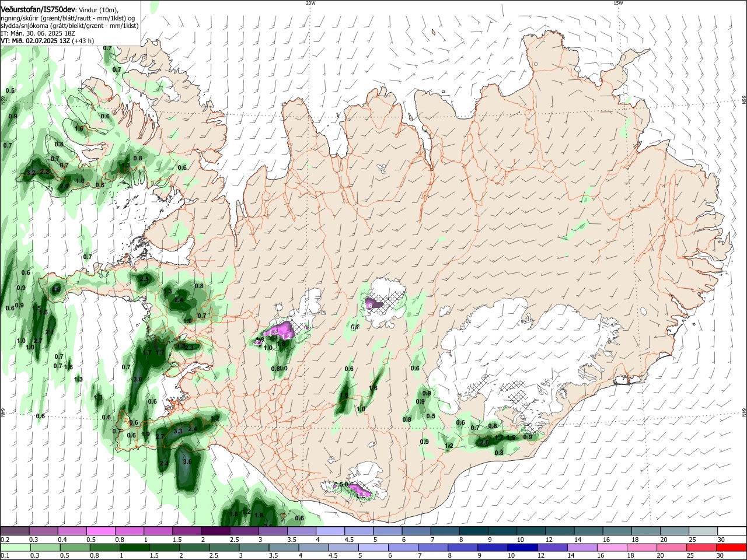The image size is (747, 560).
Task: Select the 'IT: Mán. 30. 06. 2025 18Z' line
Action: point(38,33)
